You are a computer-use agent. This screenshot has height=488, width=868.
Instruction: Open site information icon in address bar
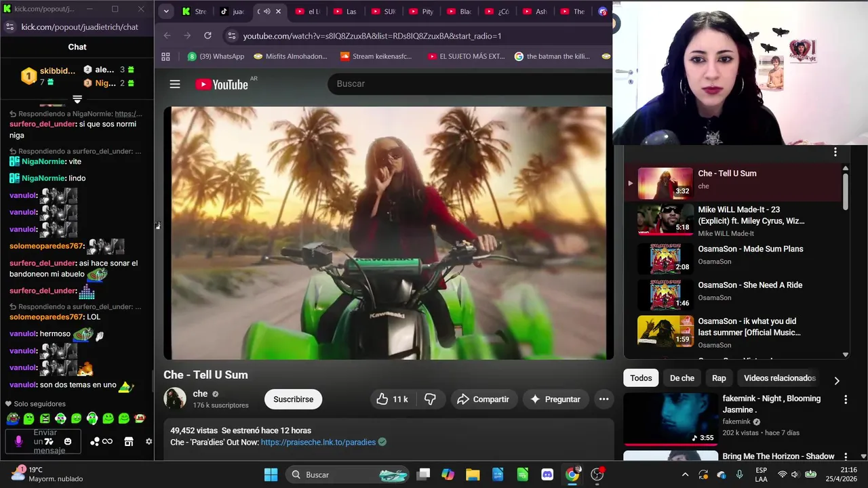[232, 35]
